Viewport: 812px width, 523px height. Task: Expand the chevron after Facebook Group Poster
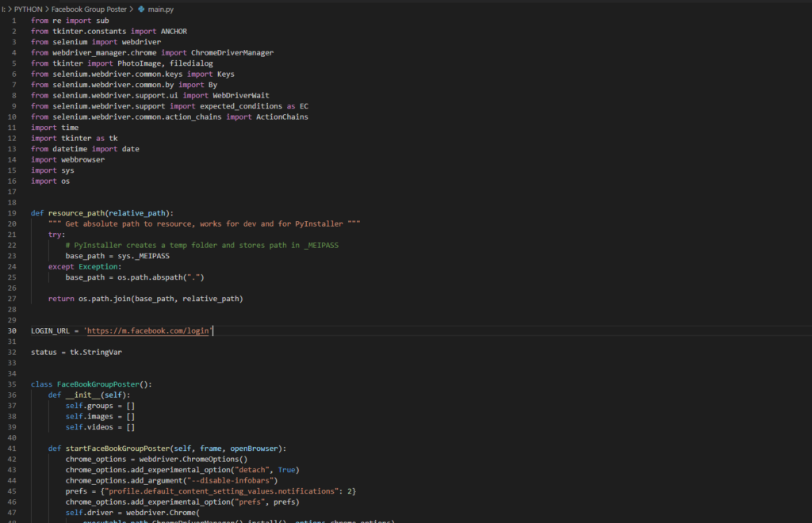pyautogui.click(x=131, y=10)
